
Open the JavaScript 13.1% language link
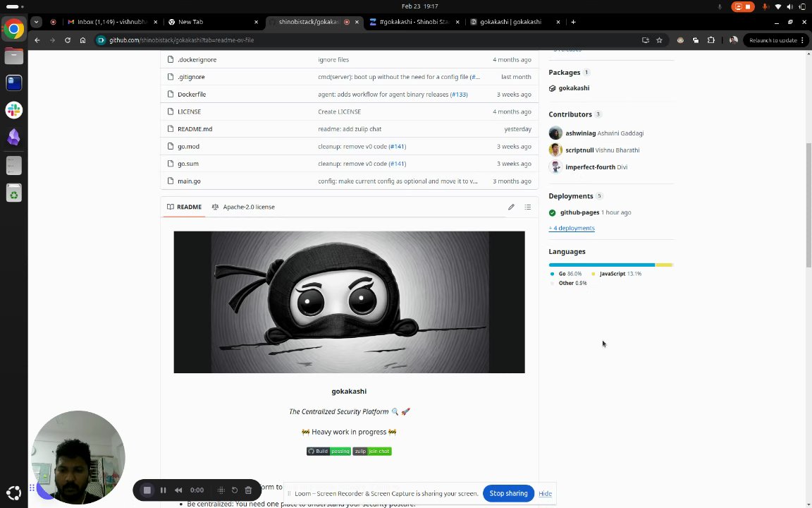pos(617,274)
